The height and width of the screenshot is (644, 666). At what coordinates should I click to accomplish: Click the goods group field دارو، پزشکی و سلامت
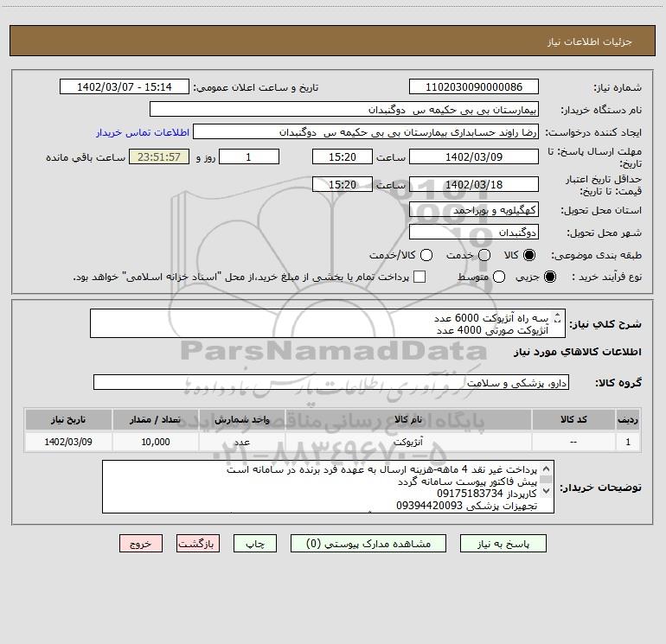tap(331, 382)
